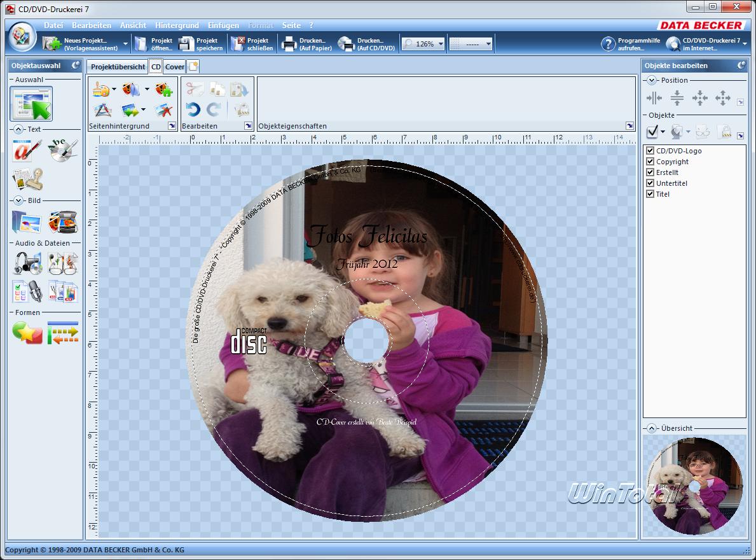Open the Projektübersicht tab
Image resolution: width=756 pixels, height=560 pixels.
[x=118, y=67]
